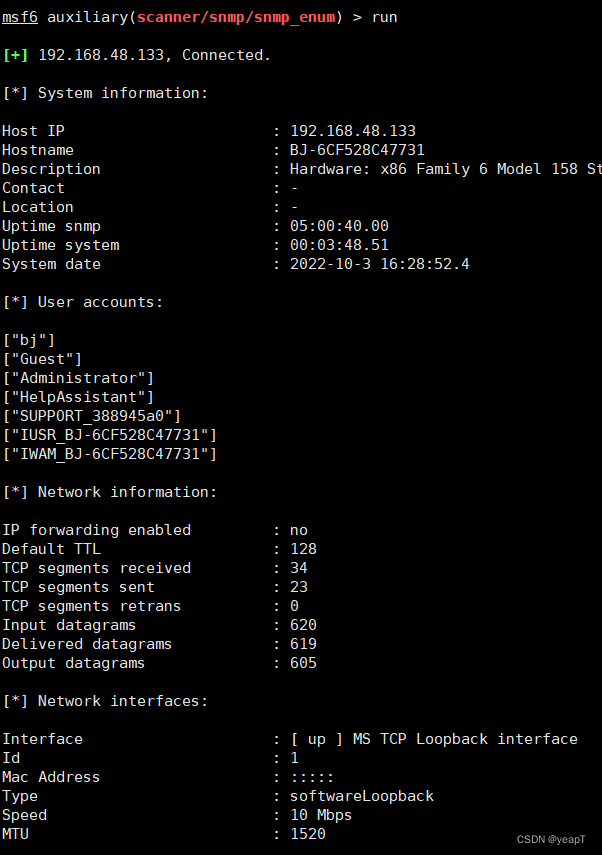Click the Host IP value 192.168.48.133
Viewport: 602px width, 855px height.
(353, 131)
